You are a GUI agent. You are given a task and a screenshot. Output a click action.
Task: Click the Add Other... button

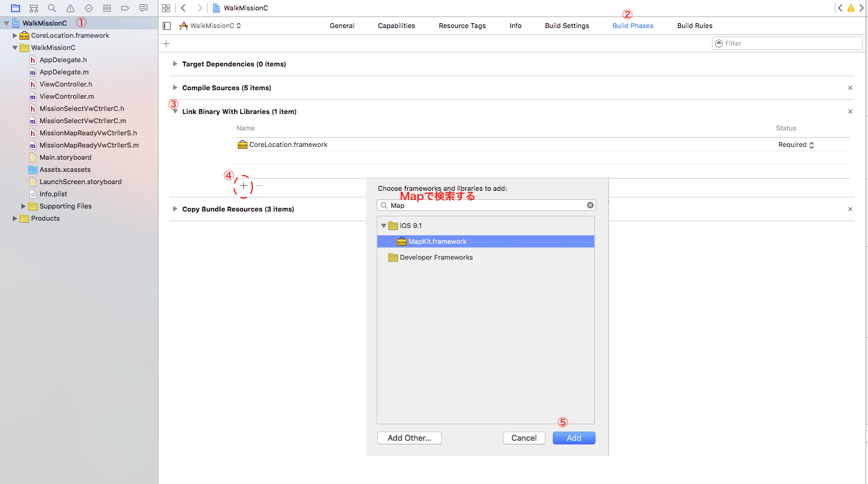[410, 438]
